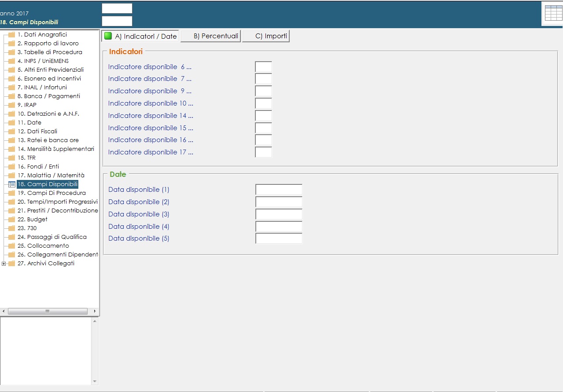
Task: Focus the Data disponibile (1) field
Action: click(x=279, y=190)
